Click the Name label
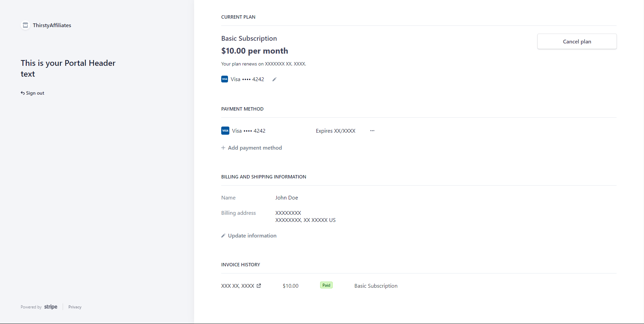This screenshot has width=644, height=324. 228,198
